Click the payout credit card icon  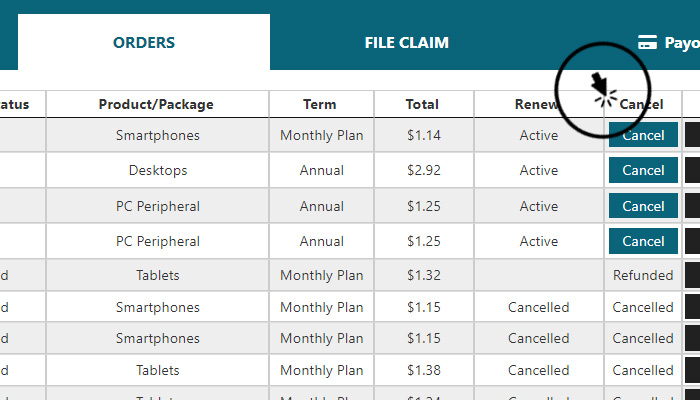(647, 42)
